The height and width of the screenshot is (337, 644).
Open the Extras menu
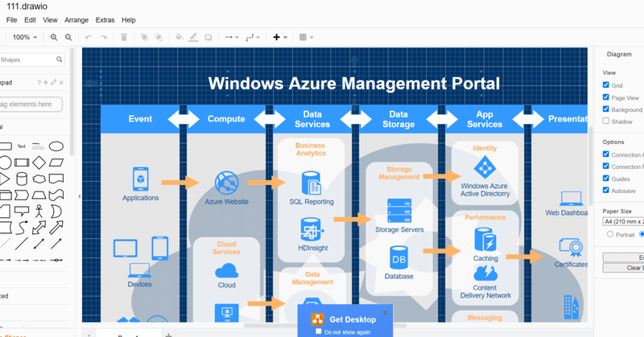point(105,19)
